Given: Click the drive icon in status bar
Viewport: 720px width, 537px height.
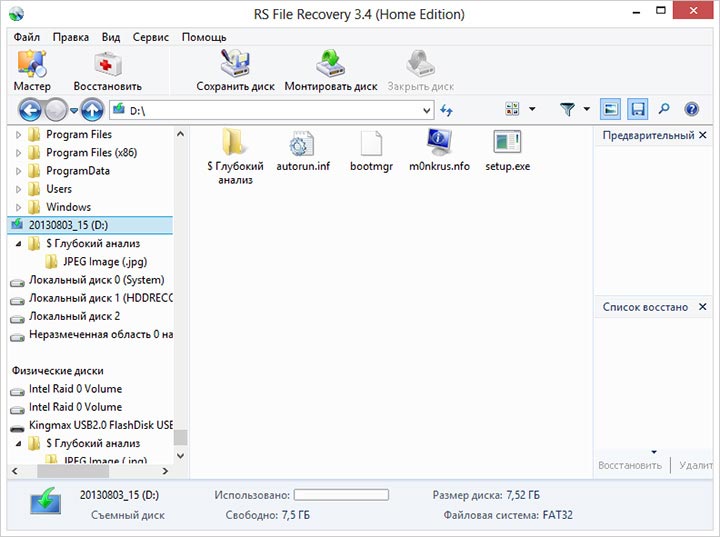Looking at the screenshot, I should pos(45,502).
